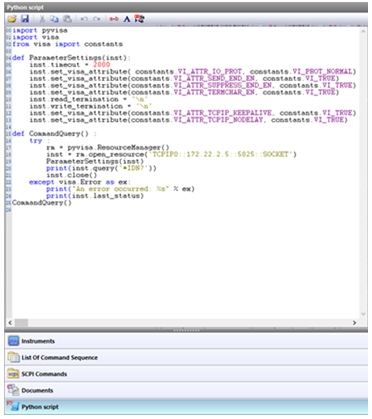Image resolution: width=372 pixels, height=419 pixels.
Task: Save the current Python script
Action: [x=25, y=19]
